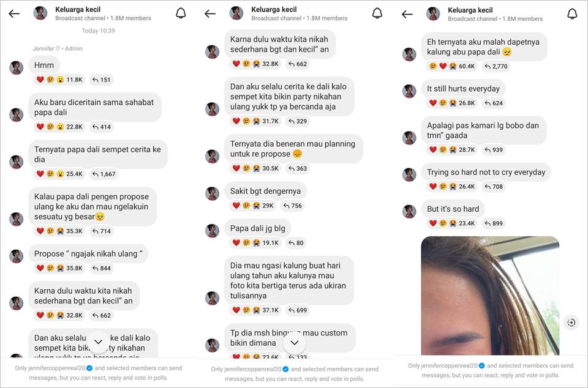Toggle the 11.8K reactions under 'Hmm'
Viewport: 588px width, 388px height.
click(59, 80)
